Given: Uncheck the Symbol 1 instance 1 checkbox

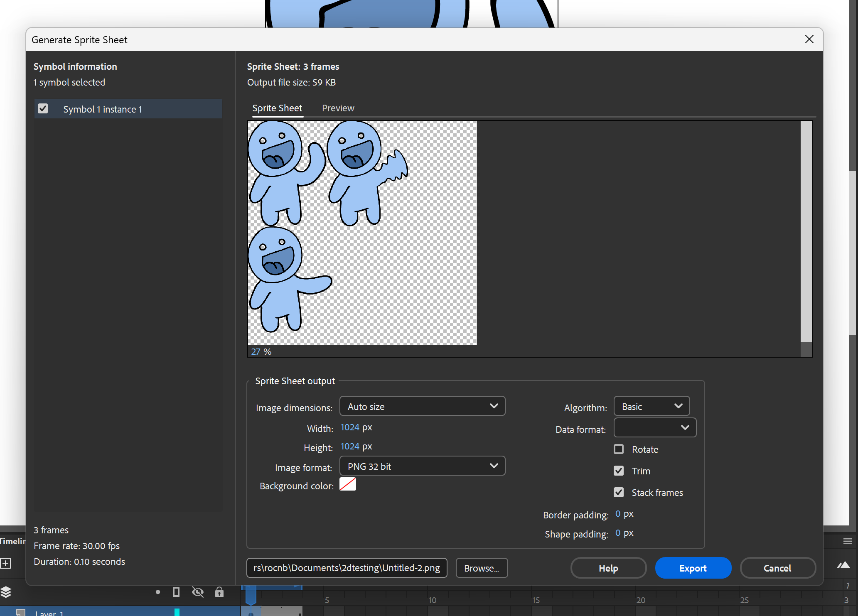Looking at the screenshot, I should coord(43,109).
